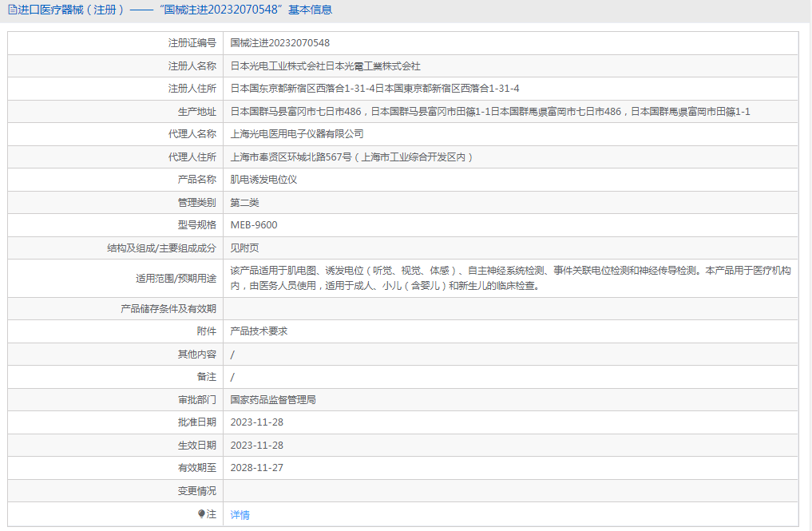This screenshot has height=531, width=812.
Task: Click the 产品储存条件及有效期 label
Action: coord(168,309)
